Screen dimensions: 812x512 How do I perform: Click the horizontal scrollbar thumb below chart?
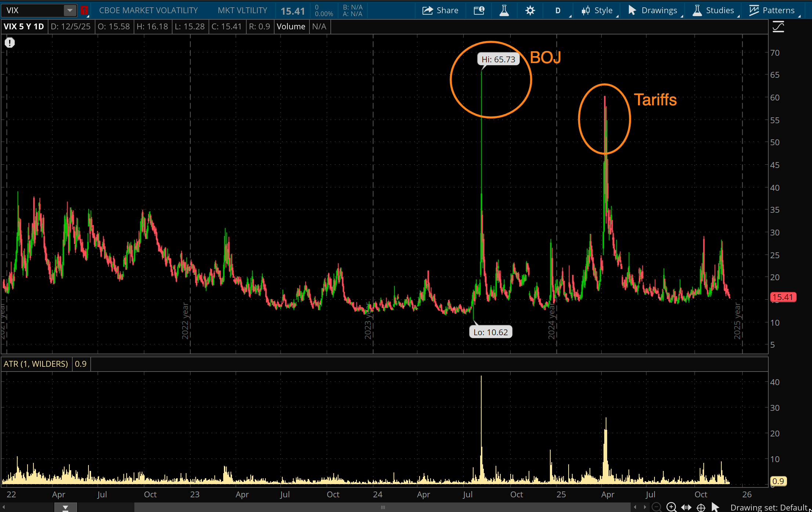pyautogui.click(x=383, y=507)
